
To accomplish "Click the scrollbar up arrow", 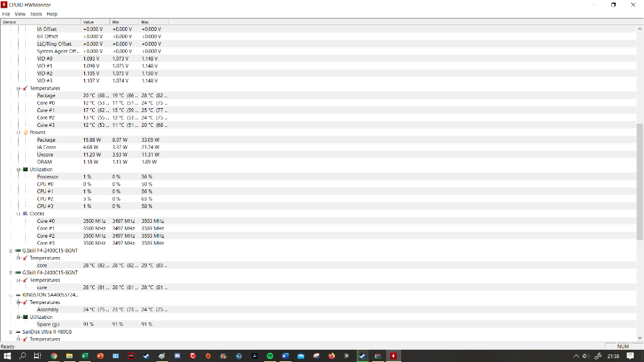I will click(640, 29).
